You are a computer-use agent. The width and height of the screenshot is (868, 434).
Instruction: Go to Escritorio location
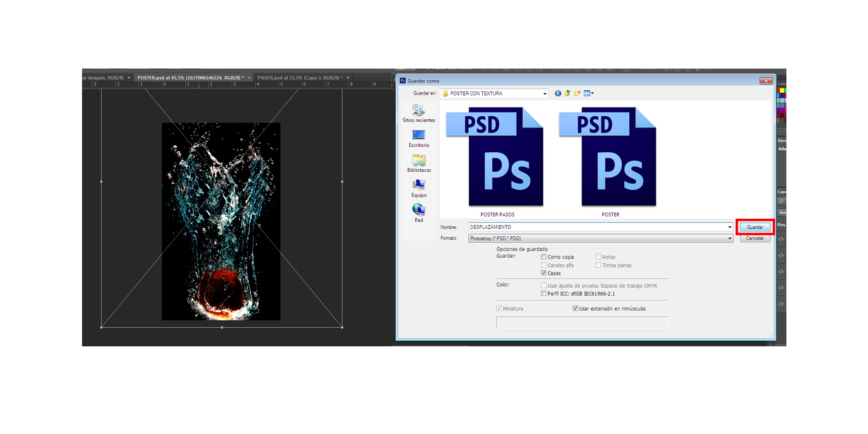pos(418,139)
